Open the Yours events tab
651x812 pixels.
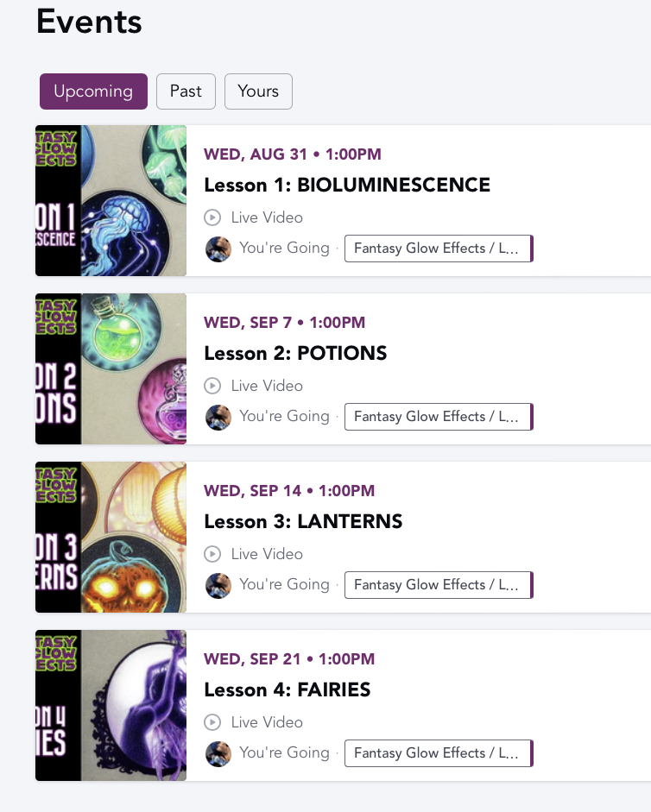pyautogui.click(x=258, y=91)
